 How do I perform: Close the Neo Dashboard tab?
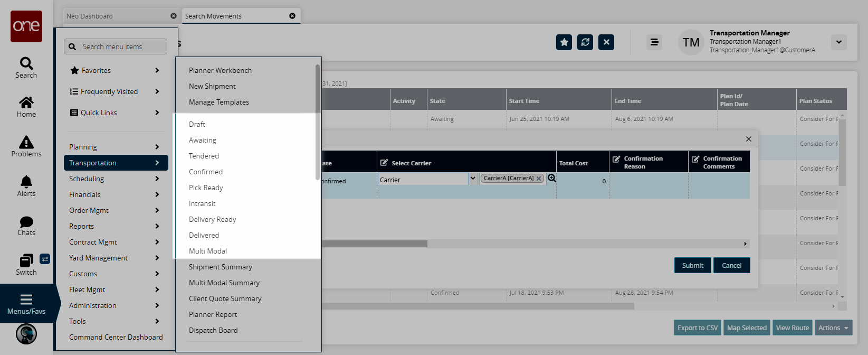point(174,16)
